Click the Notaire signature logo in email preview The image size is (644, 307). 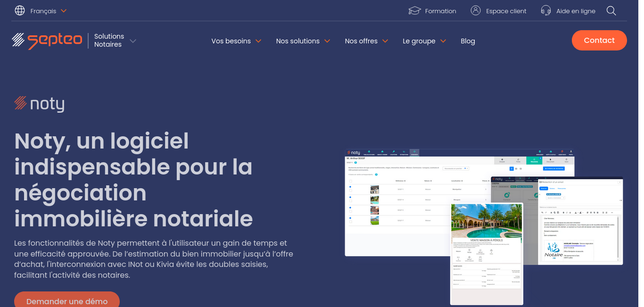coord(553,250)
